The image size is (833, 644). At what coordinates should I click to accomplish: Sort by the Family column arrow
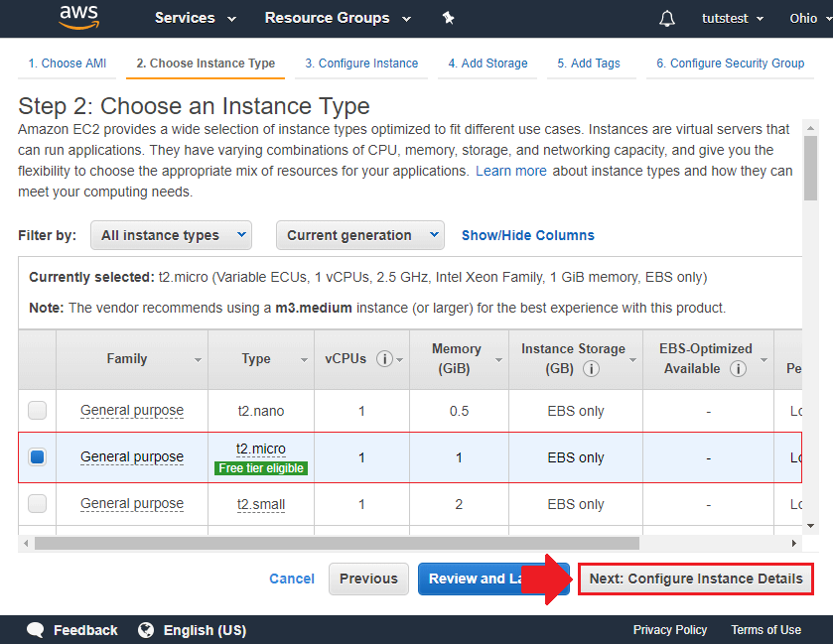click(x=198, y=360)
